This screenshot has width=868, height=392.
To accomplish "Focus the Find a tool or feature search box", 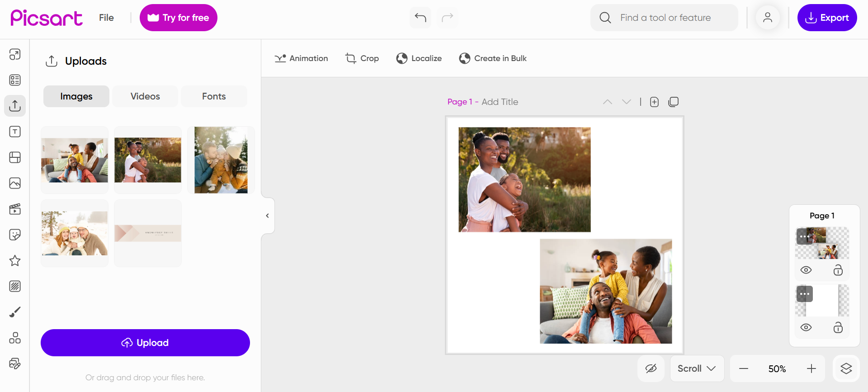I will pyautogui.click(x=664, y=18).
